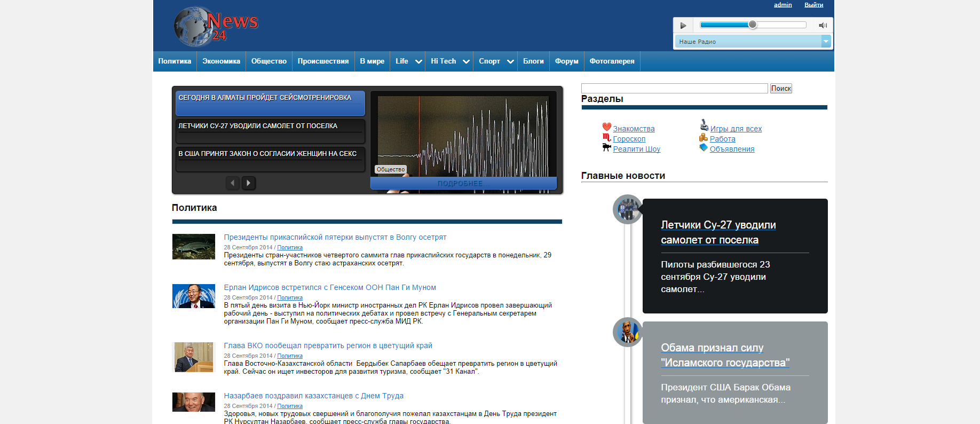Open the Глава ВКО article thumbnail
980x424 pixels.
[193, 357]
